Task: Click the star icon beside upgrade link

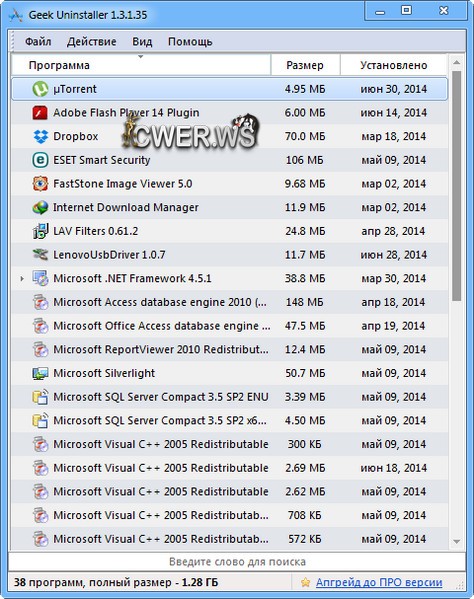Action: [305, 582]
